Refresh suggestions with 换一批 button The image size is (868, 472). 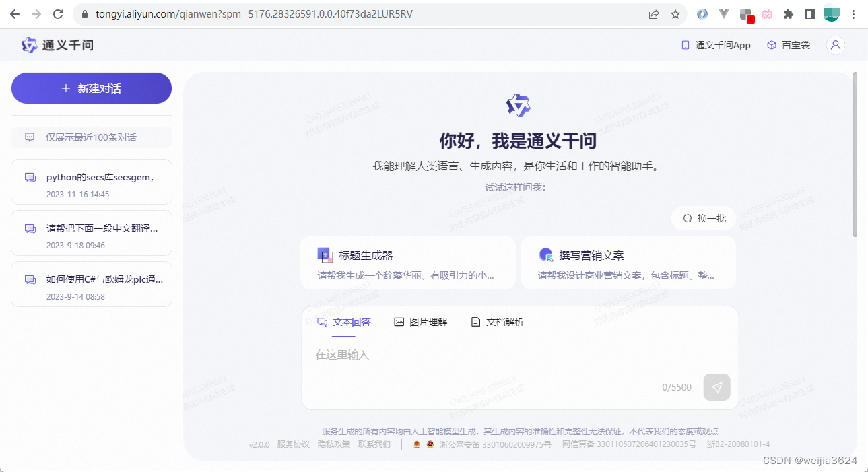tap(704, 218)
